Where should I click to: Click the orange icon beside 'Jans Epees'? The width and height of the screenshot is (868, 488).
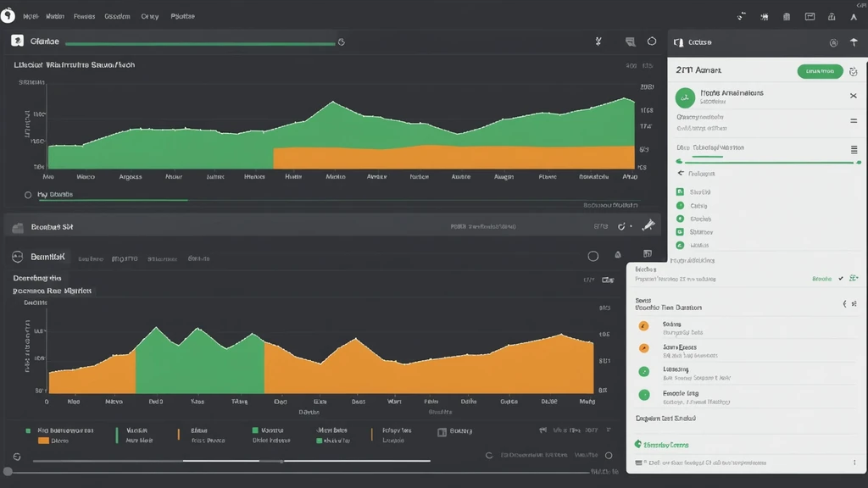(x=643, y=348)
